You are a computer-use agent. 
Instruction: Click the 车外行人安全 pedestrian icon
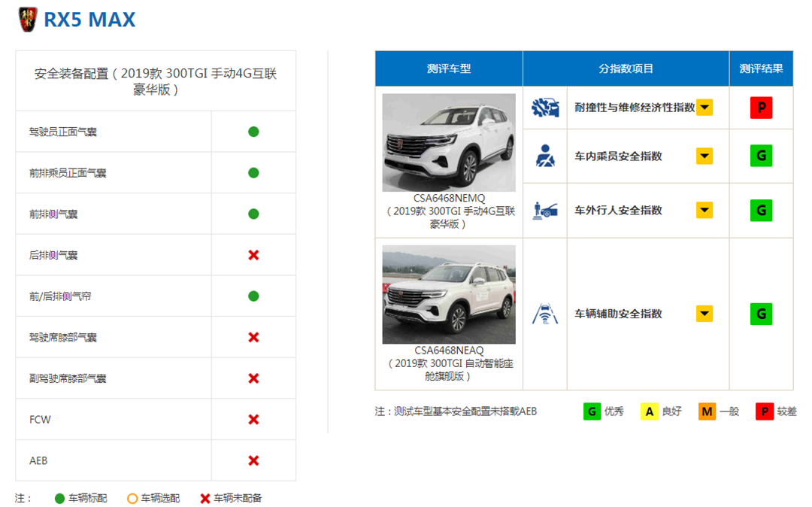pyautogui.click(x=544, y=210)
